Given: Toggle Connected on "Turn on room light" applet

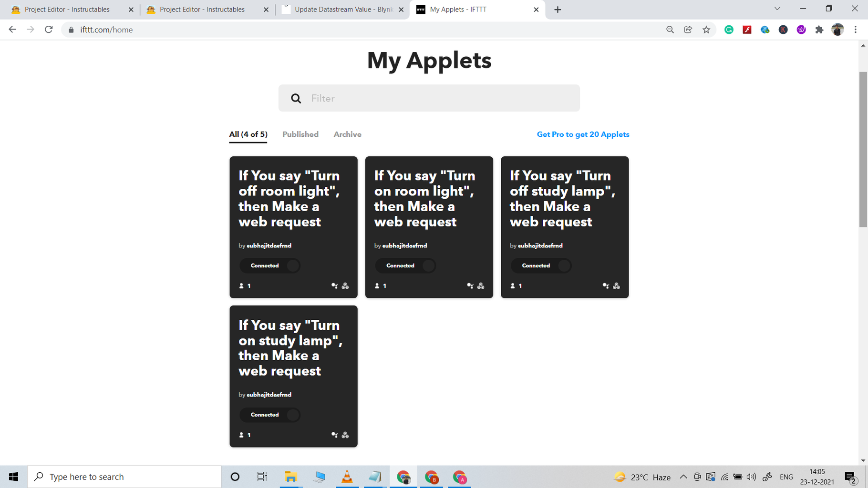Looking at the screenshot, I should point(405,265).
